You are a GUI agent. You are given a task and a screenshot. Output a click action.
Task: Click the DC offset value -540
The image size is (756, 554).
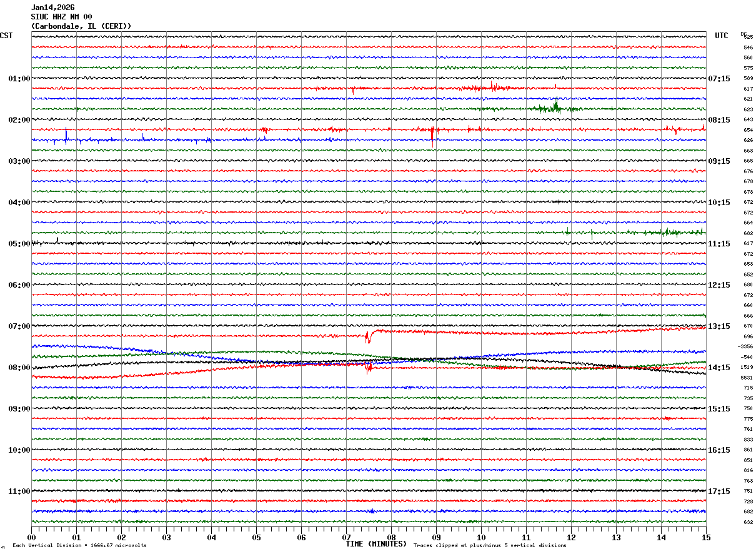pyautogui.click(x=746, y=357)
